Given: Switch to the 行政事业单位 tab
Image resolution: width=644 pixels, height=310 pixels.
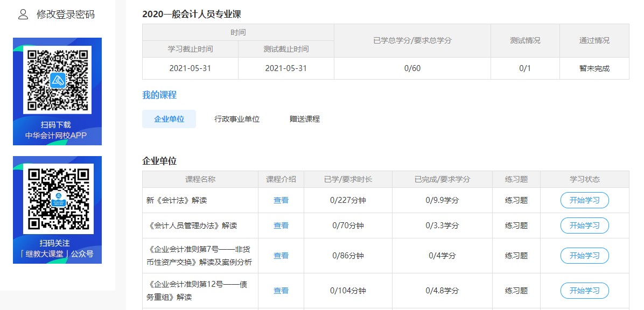Looking at the screenshot, I should [x=237, y=119].
